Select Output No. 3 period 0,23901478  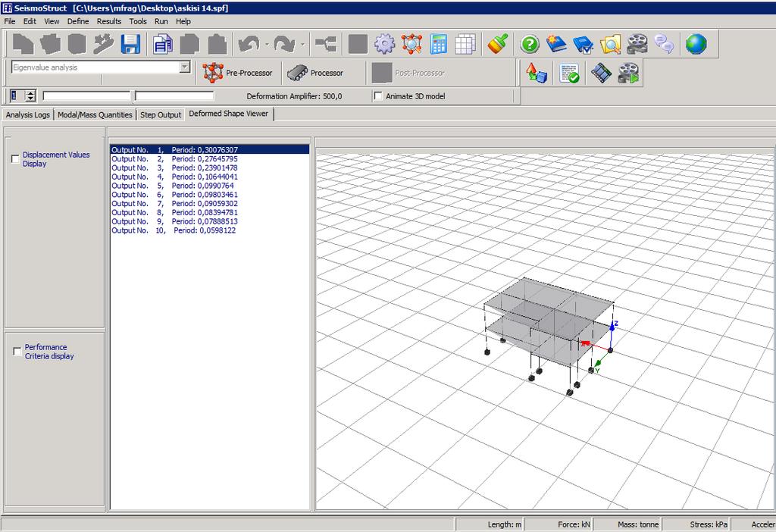point(209,167)
